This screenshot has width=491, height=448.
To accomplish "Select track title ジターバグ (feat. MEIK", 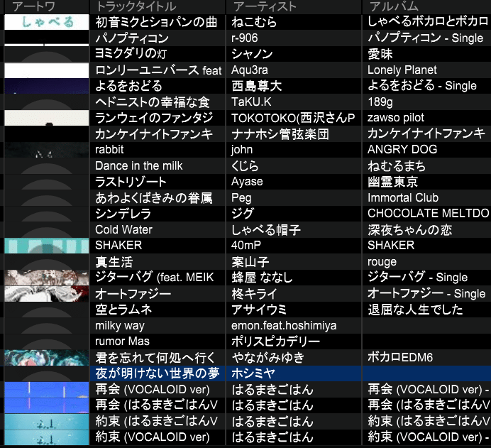I will 155,278.
